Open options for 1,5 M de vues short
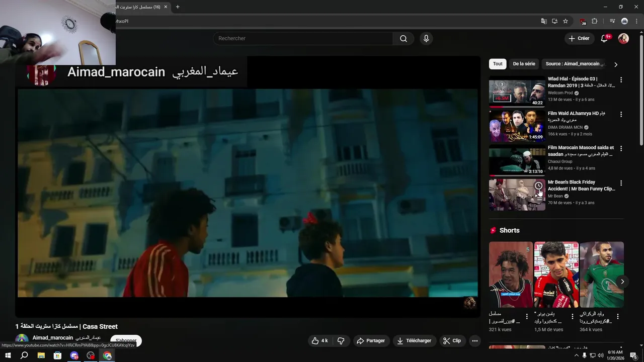 (572, 317)
